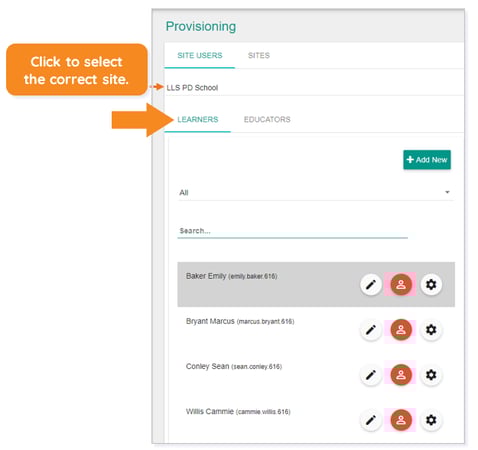Switch to the Sites tab

(x=259, y=55)
